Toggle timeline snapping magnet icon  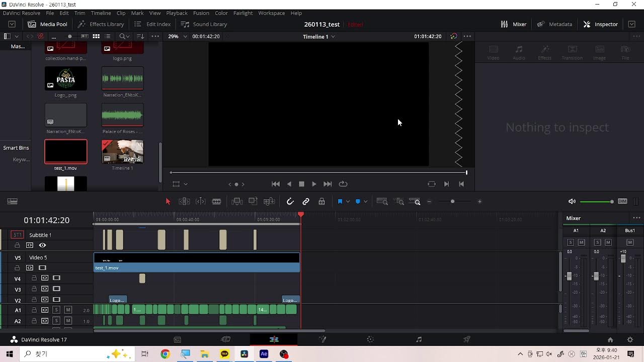[290, 202]
